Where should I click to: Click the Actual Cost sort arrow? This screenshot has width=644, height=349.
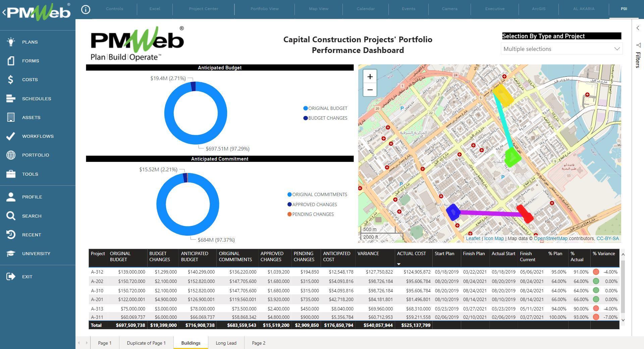click(399, 264)
